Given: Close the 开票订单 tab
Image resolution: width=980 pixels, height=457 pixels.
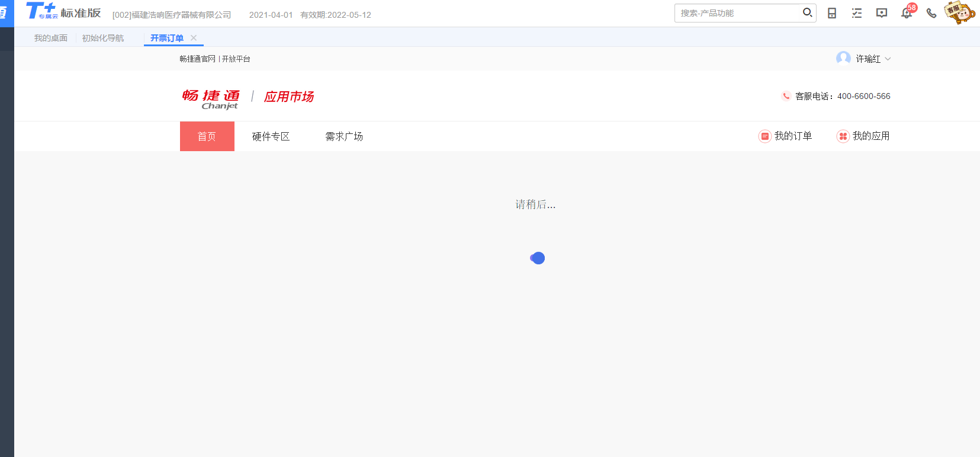Looking at the screenshot, I should [x=194, y=38].
